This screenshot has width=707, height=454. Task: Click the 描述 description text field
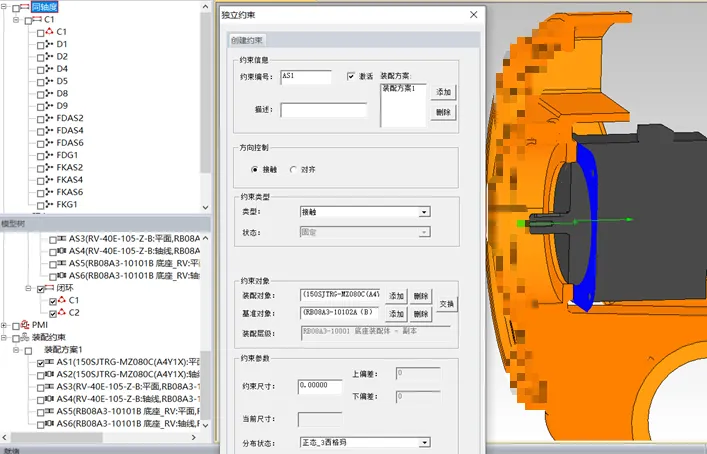tap(309, 110)
